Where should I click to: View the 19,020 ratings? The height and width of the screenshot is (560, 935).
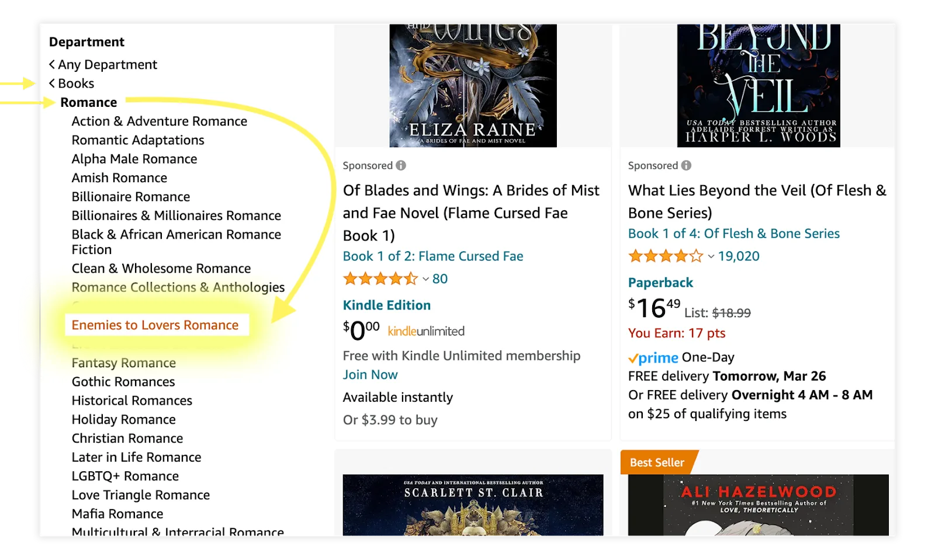(x=739, y=256)
